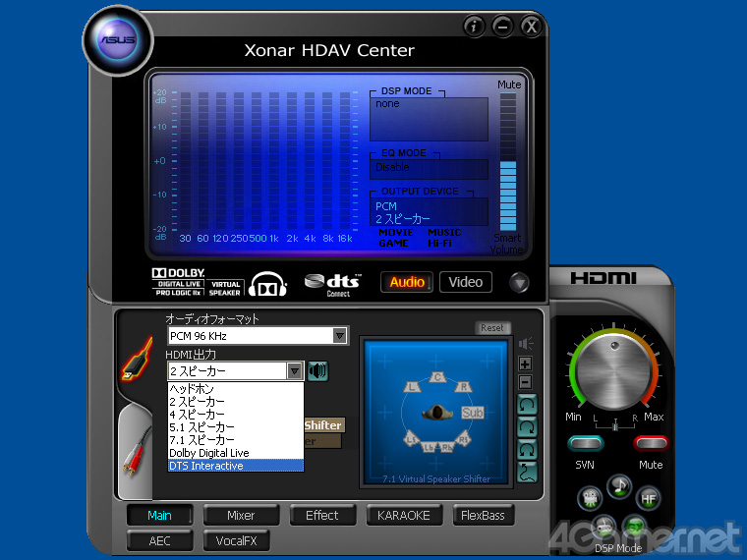
Task: Click the ASUS logo orb
Action: pyautogui.click(x=118, y=40)
